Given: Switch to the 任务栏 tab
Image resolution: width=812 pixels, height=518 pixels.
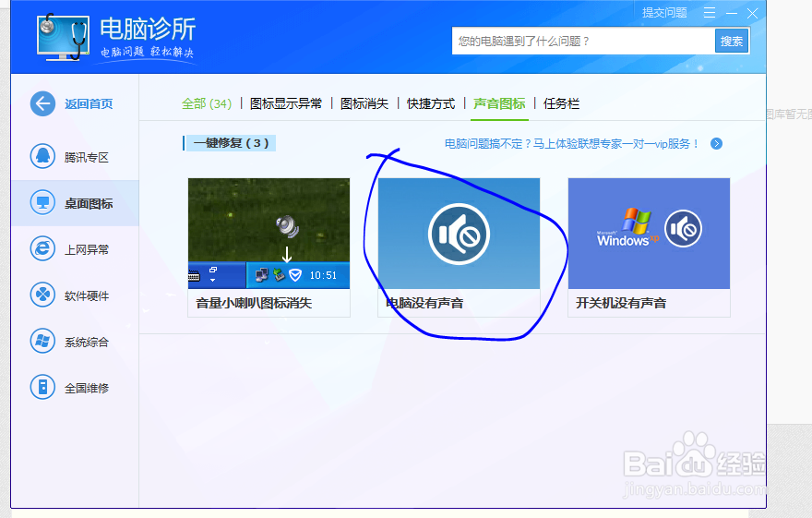Looking at the screenshot, I should [x=561, y=103].
